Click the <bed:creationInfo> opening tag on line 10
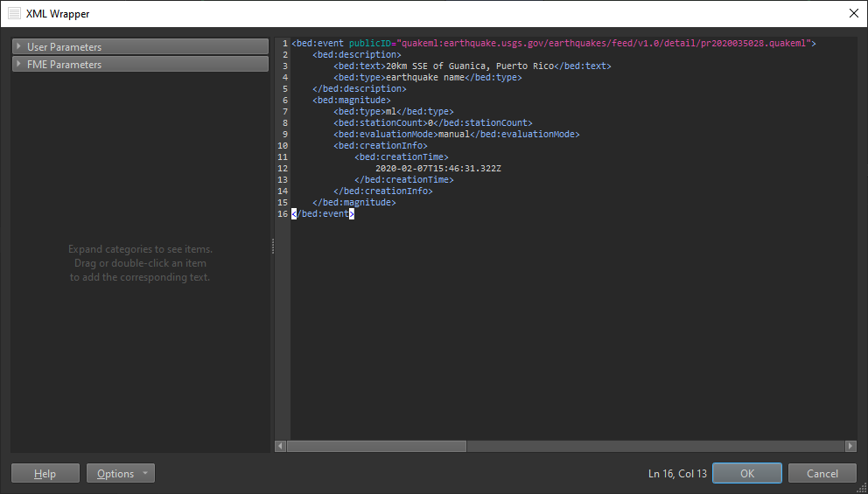Viewport: 868px width, 494px height. pyautogui.click(x=381, y=145)
